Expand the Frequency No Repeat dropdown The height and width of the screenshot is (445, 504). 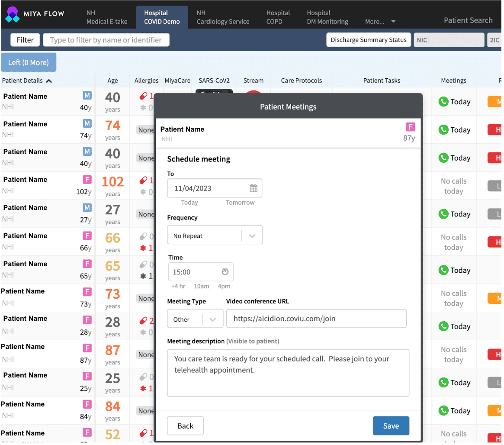pyautogui.click(x=252, y=236)
